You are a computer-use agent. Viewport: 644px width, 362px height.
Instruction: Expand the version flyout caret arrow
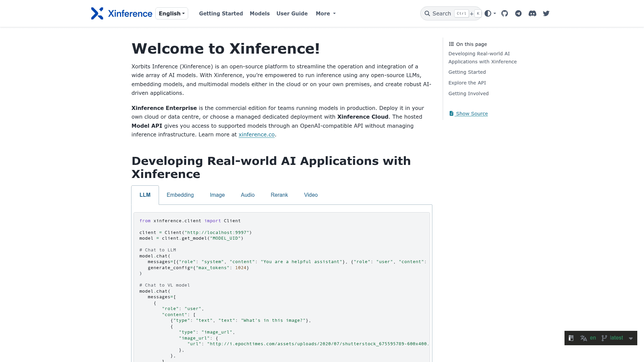pyautogui.click(x=631, y=338)
